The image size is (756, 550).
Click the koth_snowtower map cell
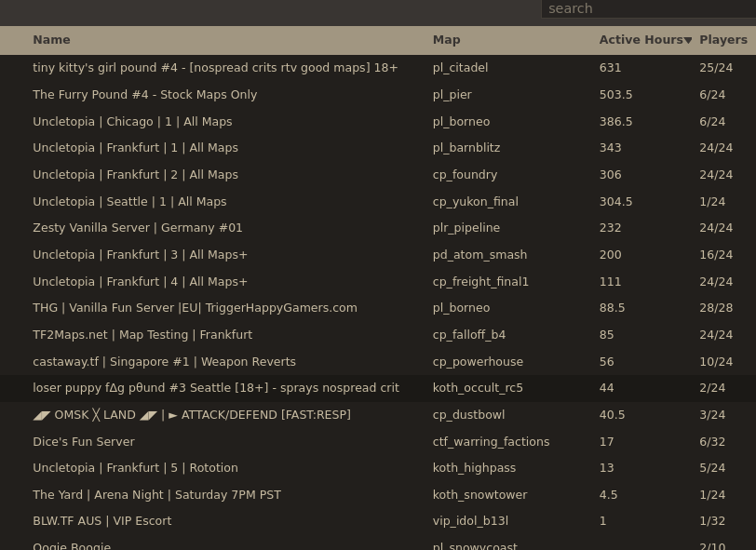click(479, 495)
